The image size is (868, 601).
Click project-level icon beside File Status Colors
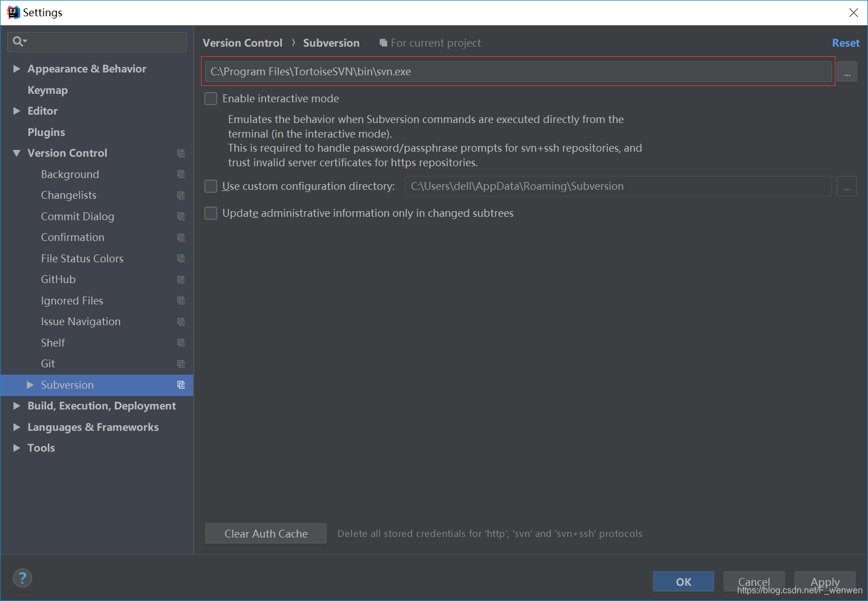(181, 258)
